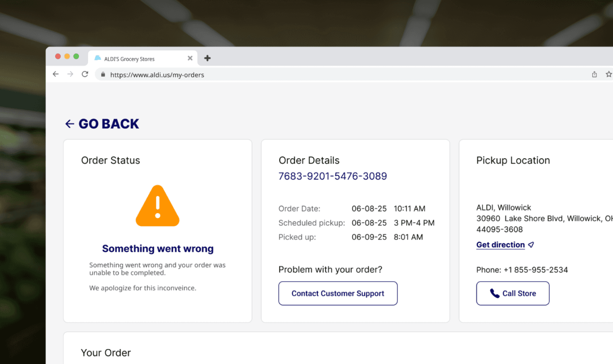Open a new tab with the plus icon
Image resolution: width=613 pixels, height=364 pixels.
pyautogui.click(x=207, y=58)
